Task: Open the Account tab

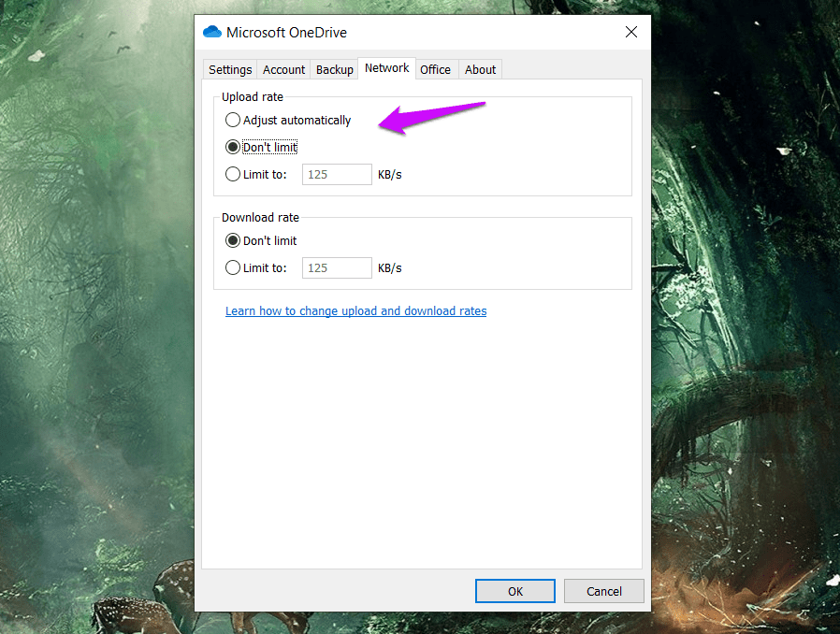Action: tap(283, 69)
